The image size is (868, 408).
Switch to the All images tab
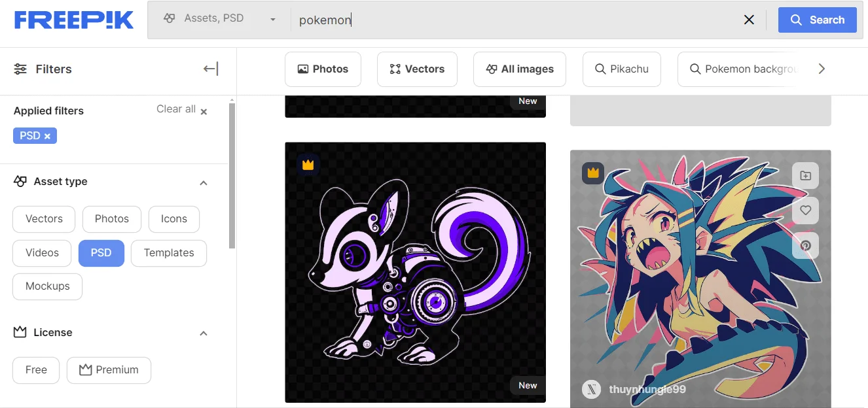[x=520, y=69]
